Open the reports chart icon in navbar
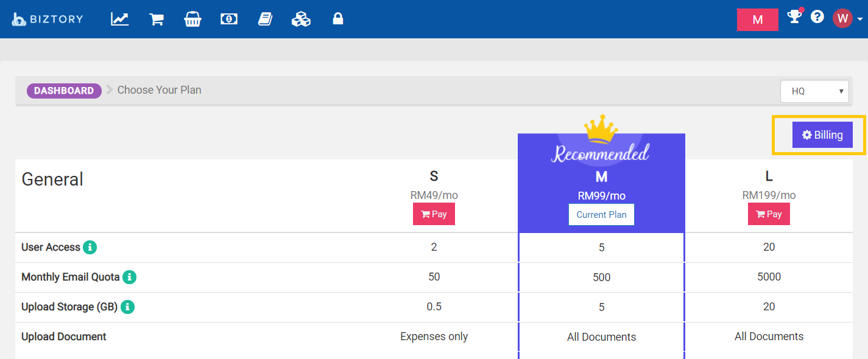The width and height of the screenshot is (868, 359). [x=119, y=19]
